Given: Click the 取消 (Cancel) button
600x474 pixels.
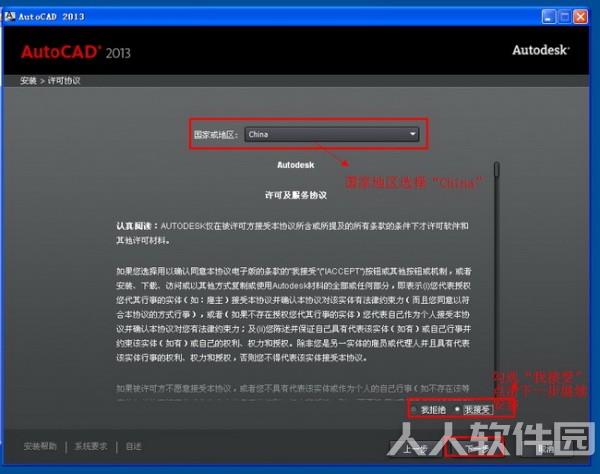Looking at the screenshot, I should coord(547,449).
